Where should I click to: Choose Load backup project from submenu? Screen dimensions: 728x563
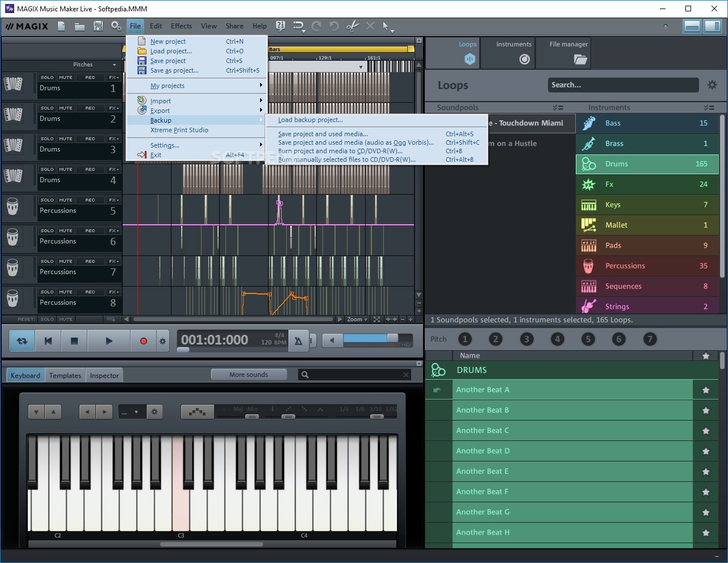[x=311, y=120]
